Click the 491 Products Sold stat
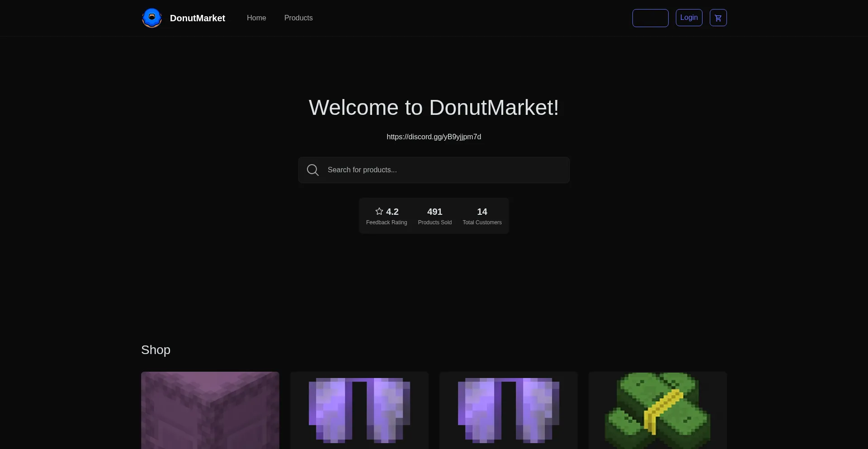Screen dimensions: 868x449 (435, 216)
